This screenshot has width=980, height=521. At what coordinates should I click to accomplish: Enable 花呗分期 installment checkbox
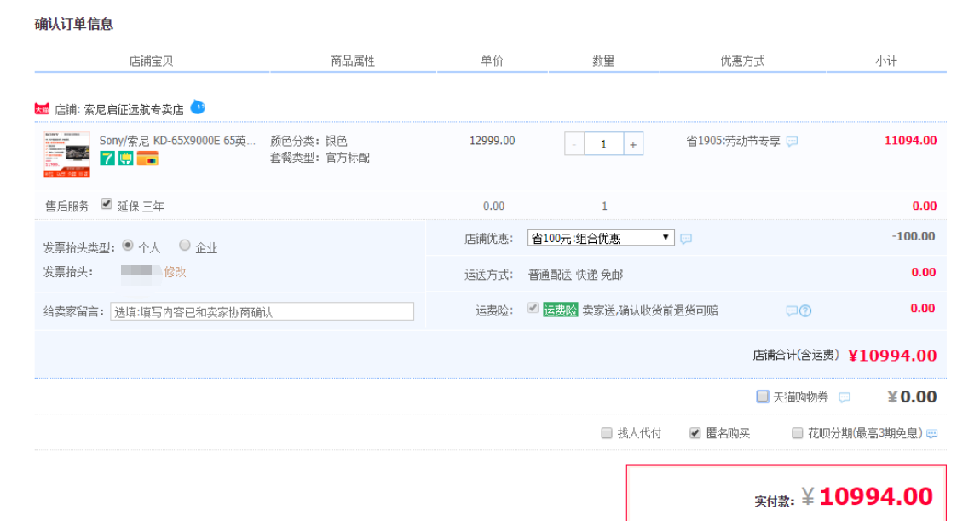(797, 433)
